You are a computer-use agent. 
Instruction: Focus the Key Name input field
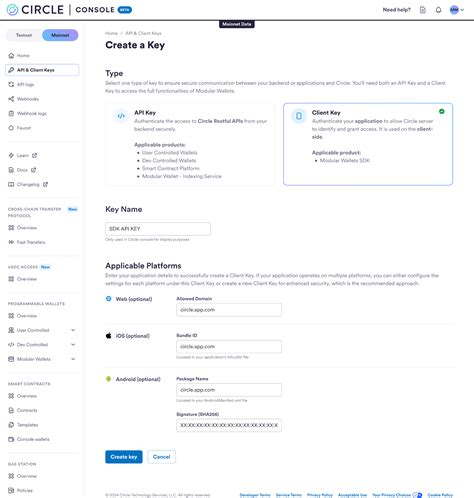pos(158,229)
